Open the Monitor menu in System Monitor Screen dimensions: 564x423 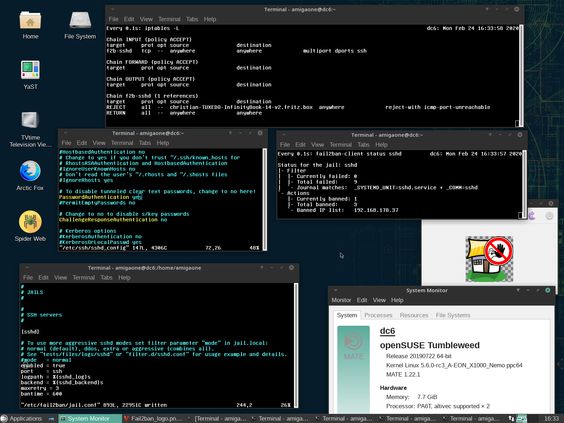341,300
